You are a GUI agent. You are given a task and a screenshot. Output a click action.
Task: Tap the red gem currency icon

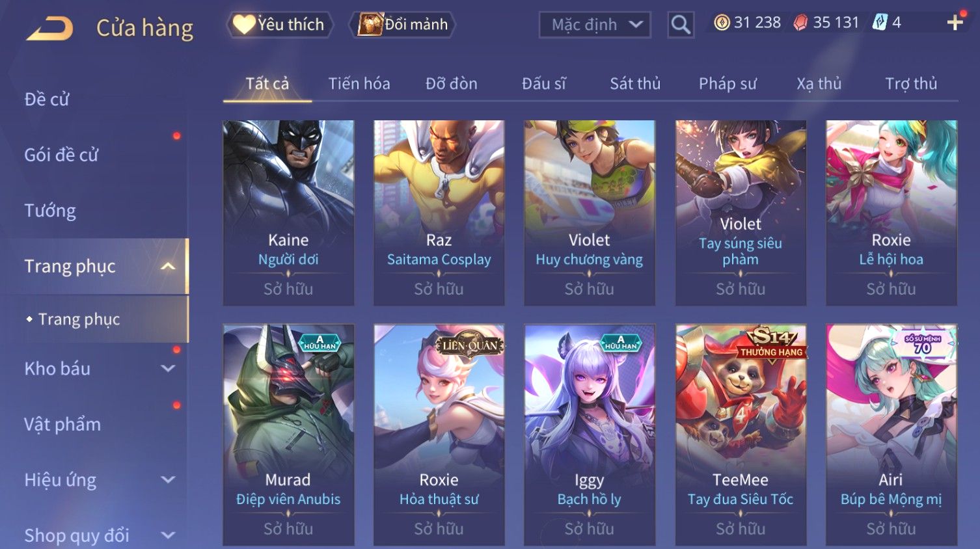(800, 23)
